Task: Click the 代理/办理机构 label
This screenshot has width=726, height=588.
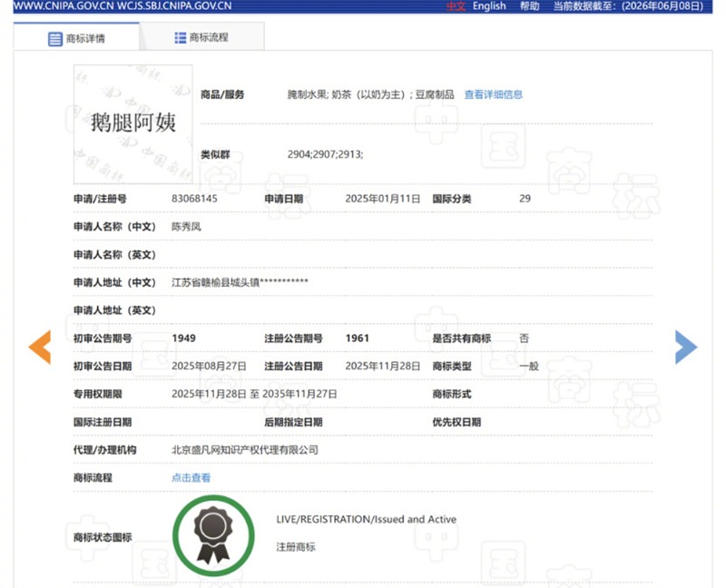Action: [105, 450]
